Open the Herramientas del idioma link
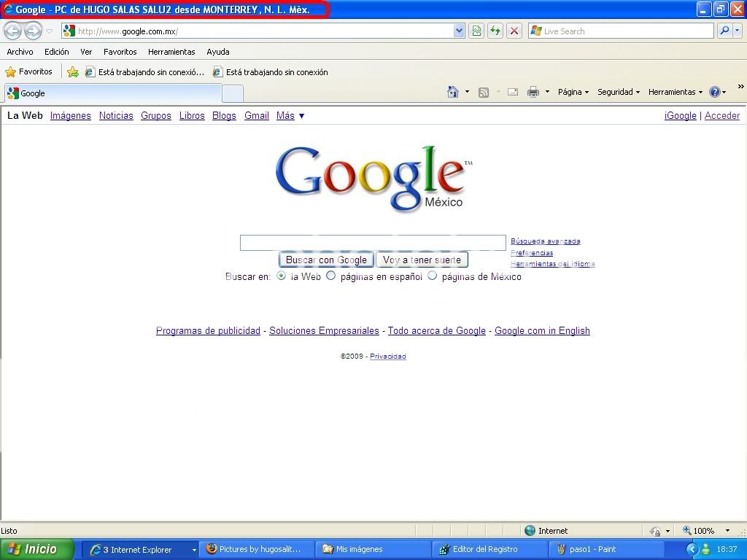 553,264
